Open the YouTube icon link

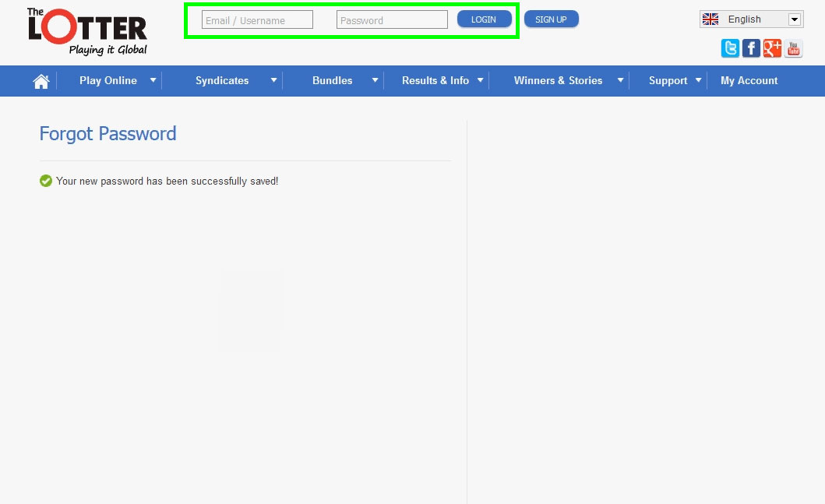click(793, 49)
